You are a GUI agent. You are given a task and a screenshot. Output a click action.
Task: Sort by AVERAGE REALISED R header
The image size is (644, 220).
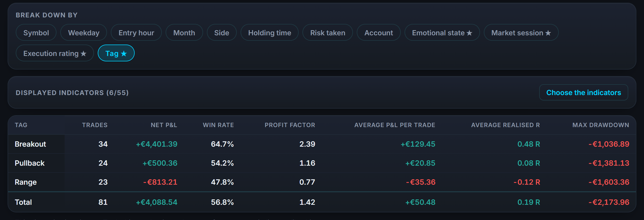click(x=506, y=125)
